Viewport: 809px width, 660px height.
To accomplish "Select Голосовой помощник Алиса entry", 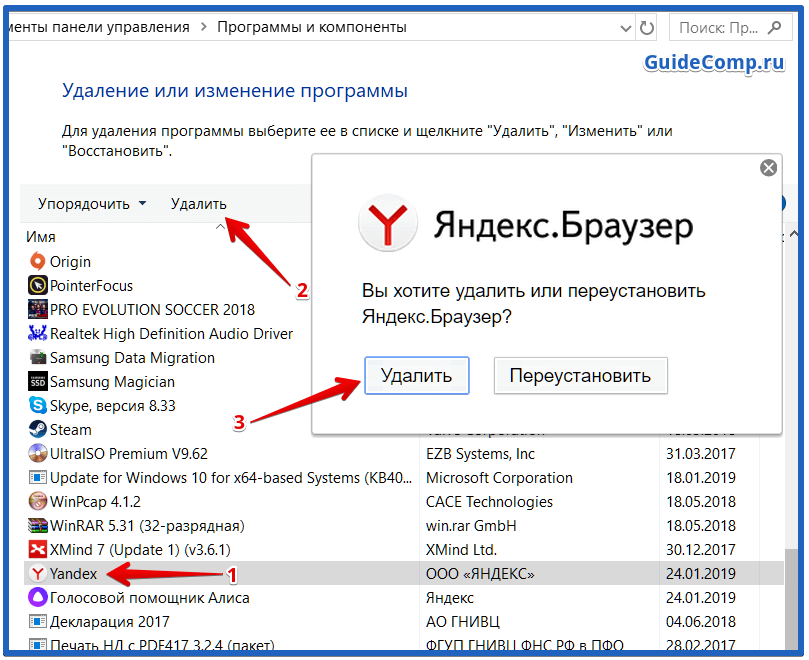I will [150, 598].
